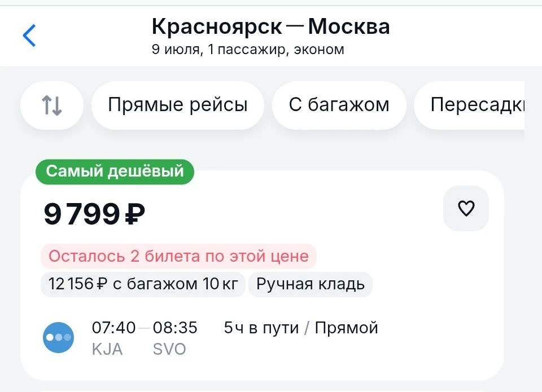The height and width of the screenshot is (392, 542).
Task: Toggle the Прямые рейсы filter chip
Action: coord(178,105)
